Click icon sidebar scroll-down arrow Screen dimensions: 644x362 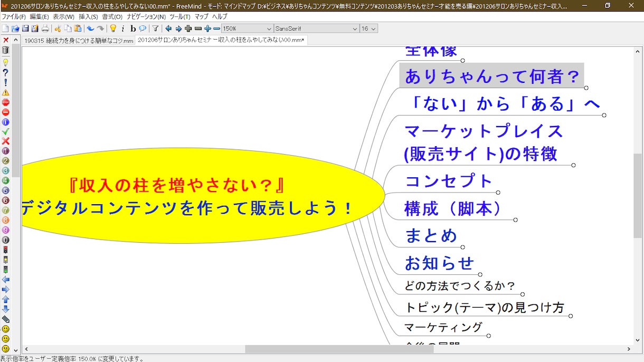pyautogui.click(x=15, y=350)
